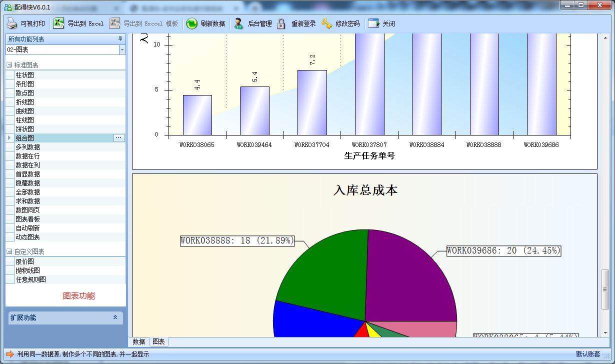Collapse the 自定义图表 group
The width and height of the screenshot is (615, 364).
click(x=9, y=251)
